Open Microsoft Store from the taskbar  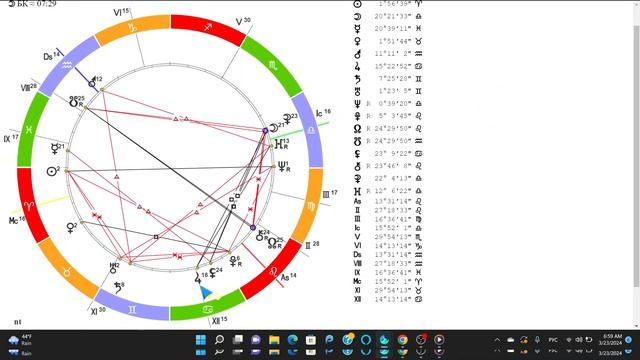pos(311,340)
